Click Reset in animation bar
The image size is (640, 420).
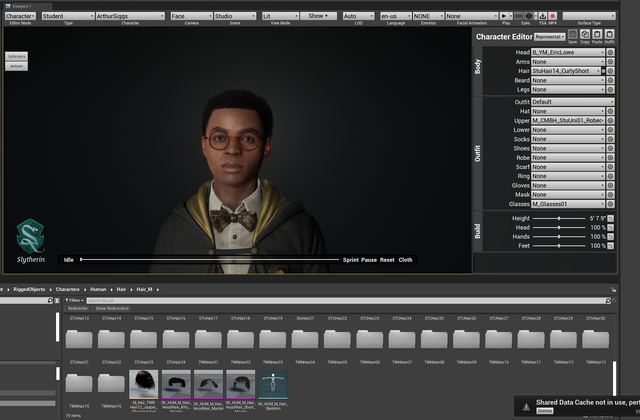pyautogui.click(x=387, y=260)
